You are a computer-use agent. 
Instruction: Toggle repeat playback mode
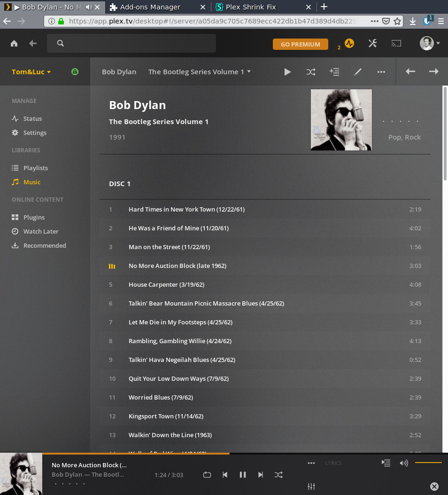[207, 475]
